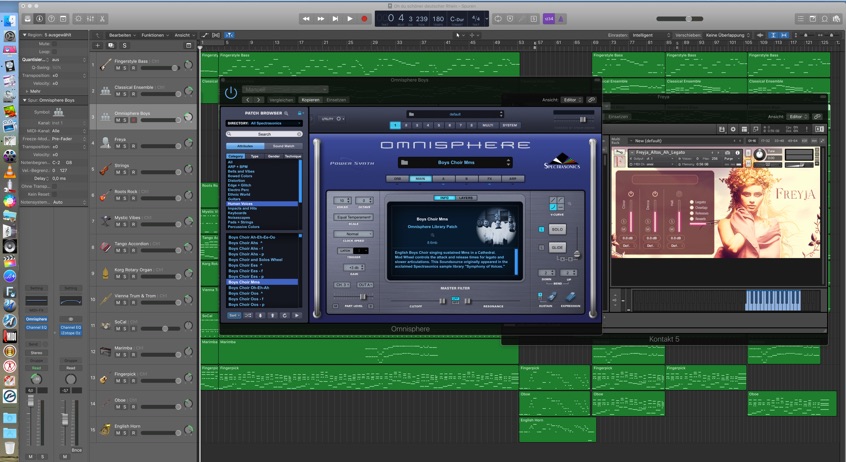Open the Ansicht menu in Tracks area
The width and height of the screenshot is (846, 462).
click(184, 35)
